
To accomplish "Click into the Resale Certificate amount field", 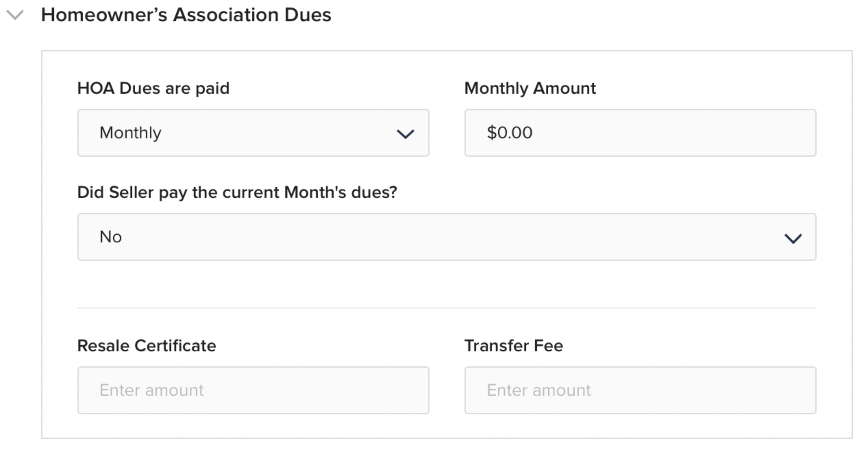I will pos(253,390).
